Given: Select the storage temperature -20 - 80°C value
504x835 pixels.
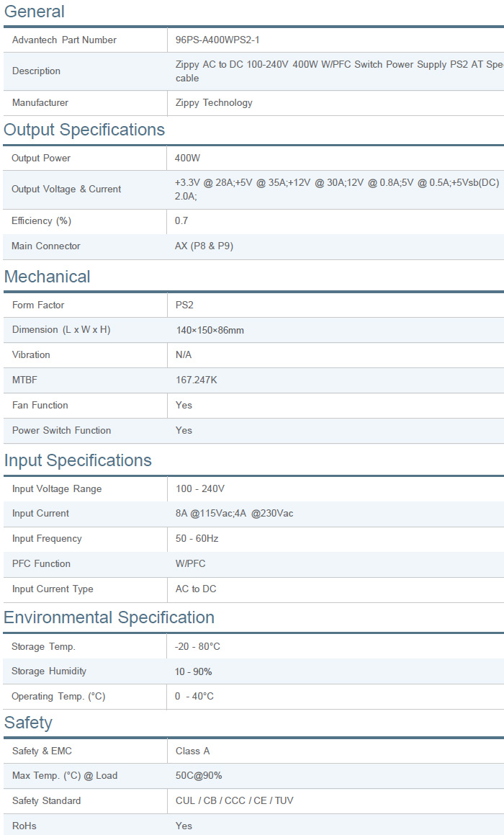Looking at the screenshot, I should click(197, 646).
